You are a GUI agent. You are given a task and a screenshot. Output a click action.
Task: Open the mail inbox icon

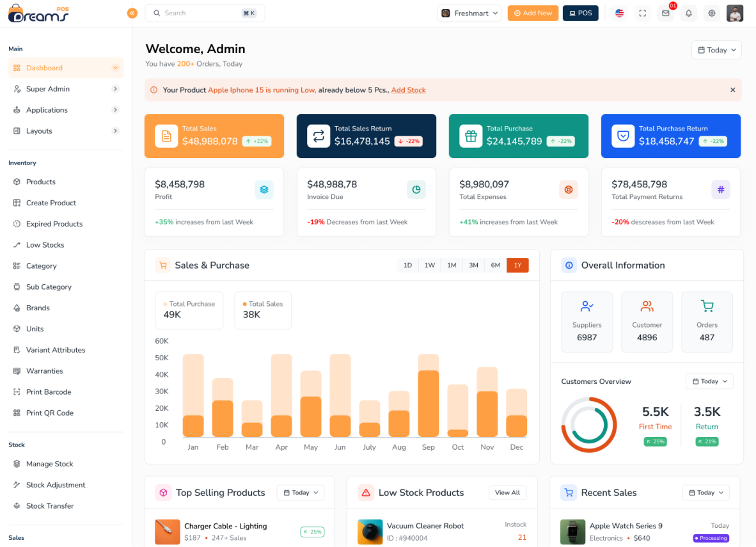click(x=666, y=13)
